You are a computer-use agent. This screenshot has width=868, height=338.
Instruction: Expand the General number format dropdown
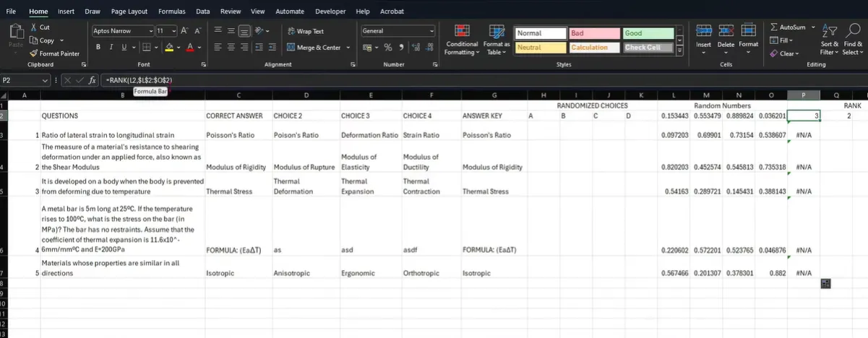pos(432,31)
